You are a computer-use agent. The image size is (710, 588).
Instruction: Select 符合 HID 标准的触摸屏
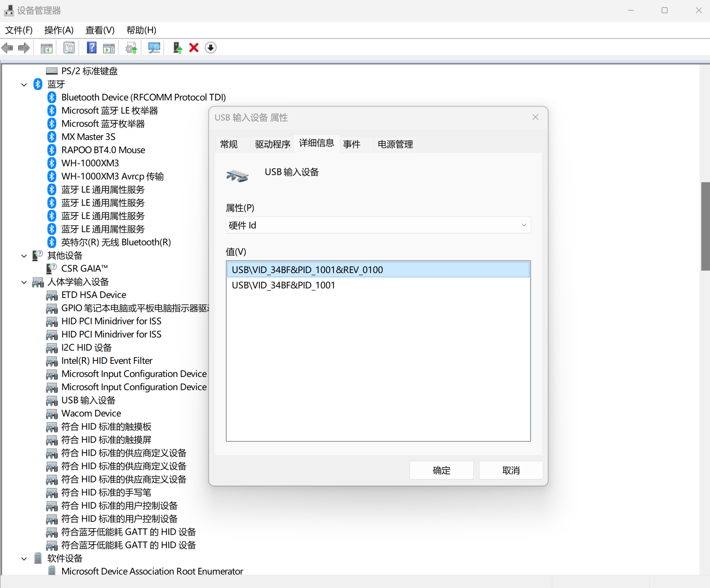tap(106, 440)
